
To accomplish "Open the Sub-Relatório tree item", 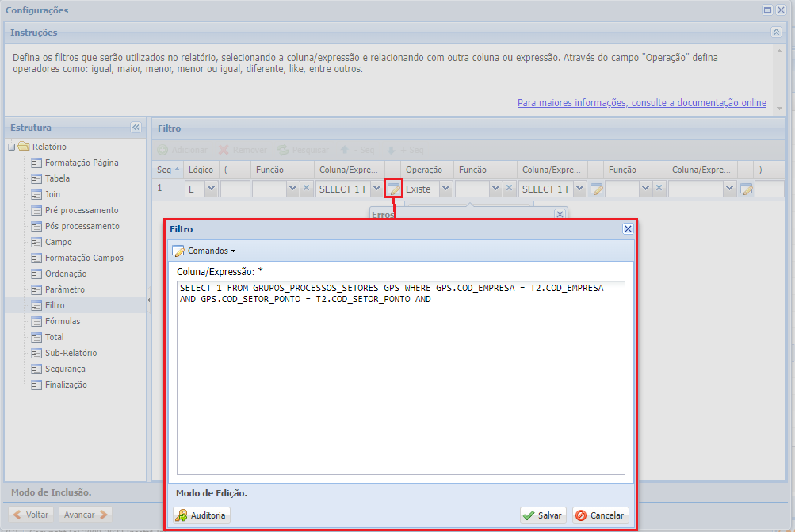I will coord(71,353).
